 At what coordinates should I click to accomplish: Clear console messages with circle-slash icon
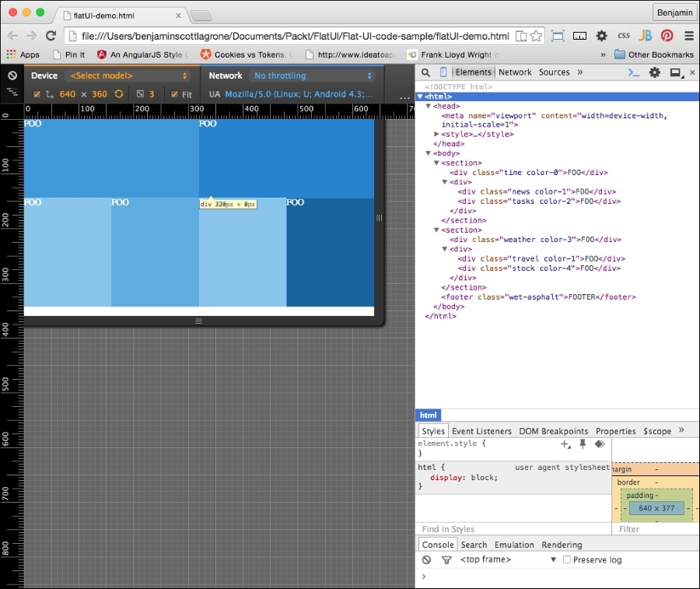pyautogui.click(x=426, y=559)
